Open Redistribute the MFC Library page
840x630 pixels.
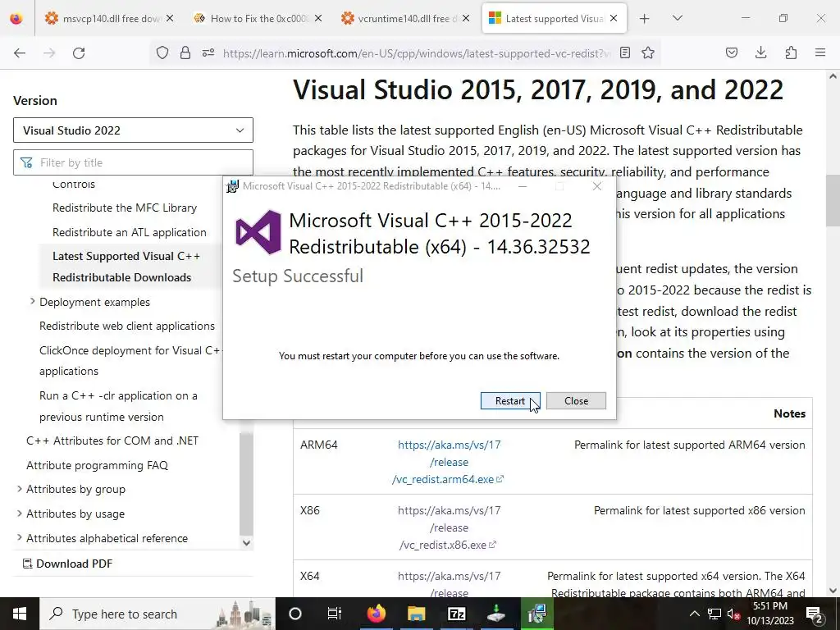coord(125,208)
